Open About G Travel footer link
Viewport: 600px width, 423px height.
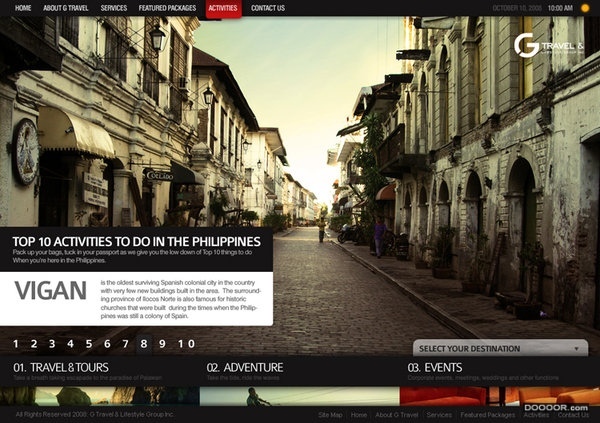coord(397,415)
